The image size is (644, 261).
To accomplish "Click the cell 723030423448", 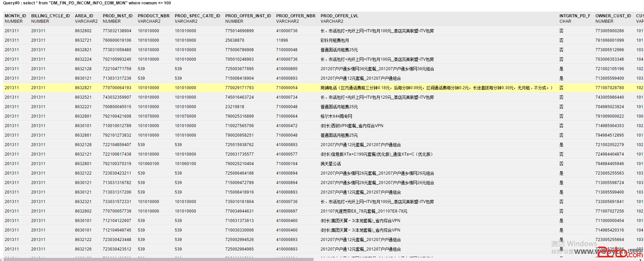I will pyautogui.click(x=117, y=240).
